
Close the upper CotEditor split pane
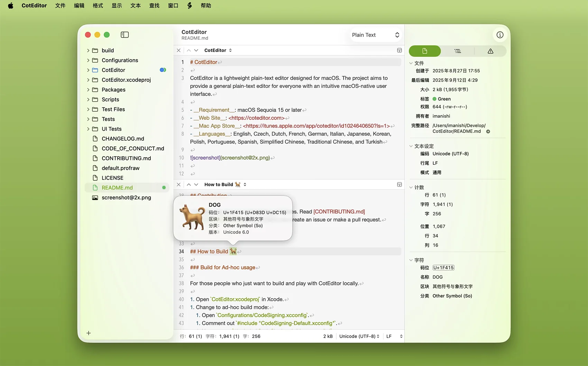[178, 50]
